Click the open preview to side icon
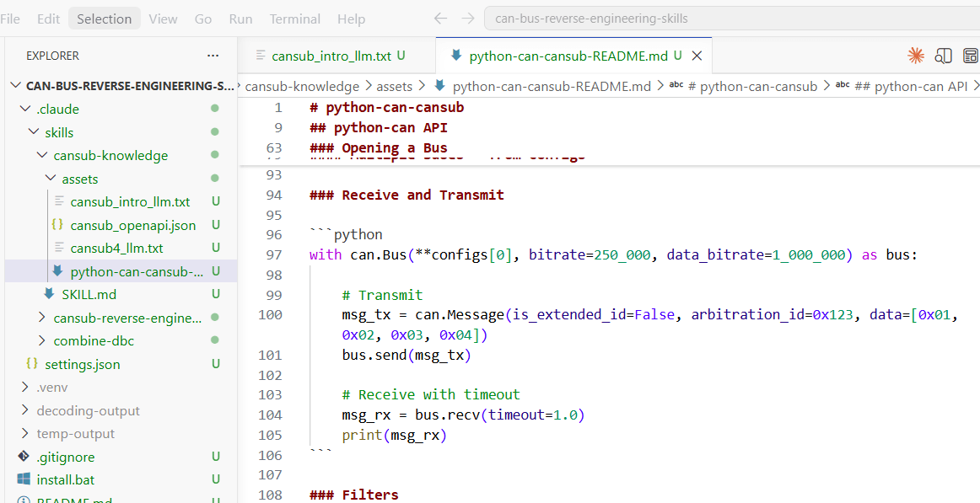Viewport: 980px width, 503px height. 943,56
